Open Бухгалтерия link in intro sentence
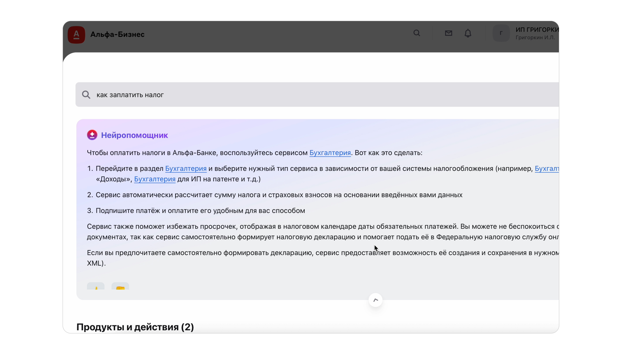 [x=330, y=153]
